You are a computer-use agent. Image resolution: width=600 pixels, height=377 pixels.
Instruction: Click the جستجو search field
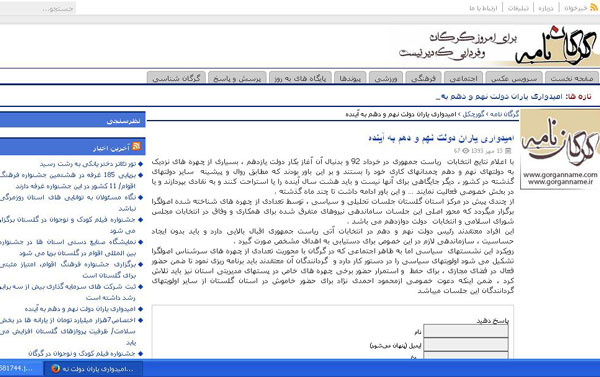38,8
